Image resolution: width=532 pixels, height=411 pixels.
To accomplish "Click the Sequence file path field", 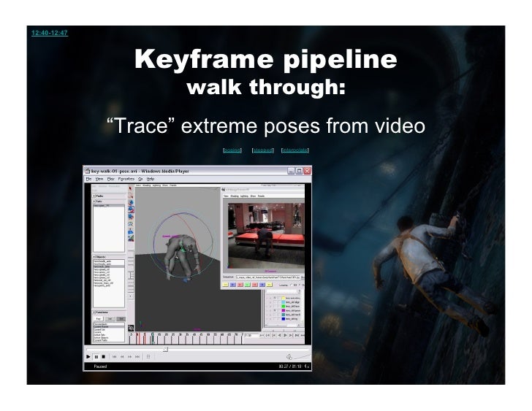I will click(x=267, y=277).
